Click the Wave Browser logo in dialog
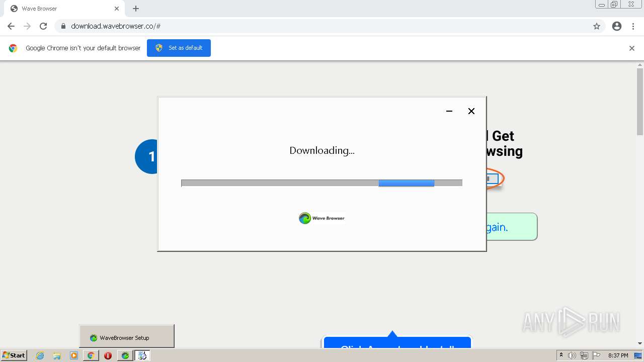644x362 pixels. click(322, 218)
